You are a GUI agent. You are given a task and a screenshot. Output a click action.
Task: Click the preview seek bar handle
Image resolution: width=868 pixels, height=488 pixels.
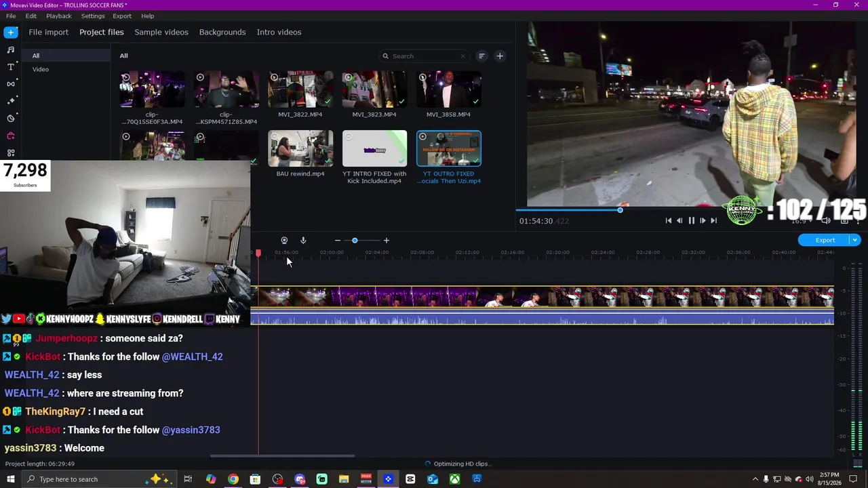pos(620,210)
